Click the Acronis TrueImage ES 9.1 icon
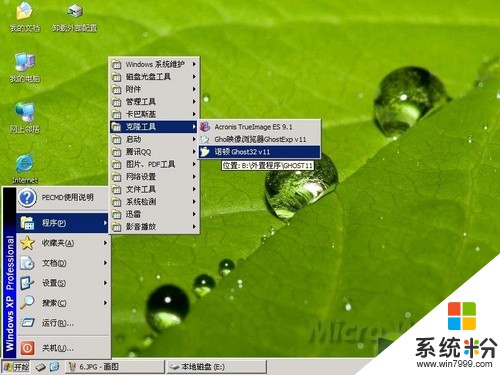The image size is (500, 375). pyautogui.click(x=205, y=127)
